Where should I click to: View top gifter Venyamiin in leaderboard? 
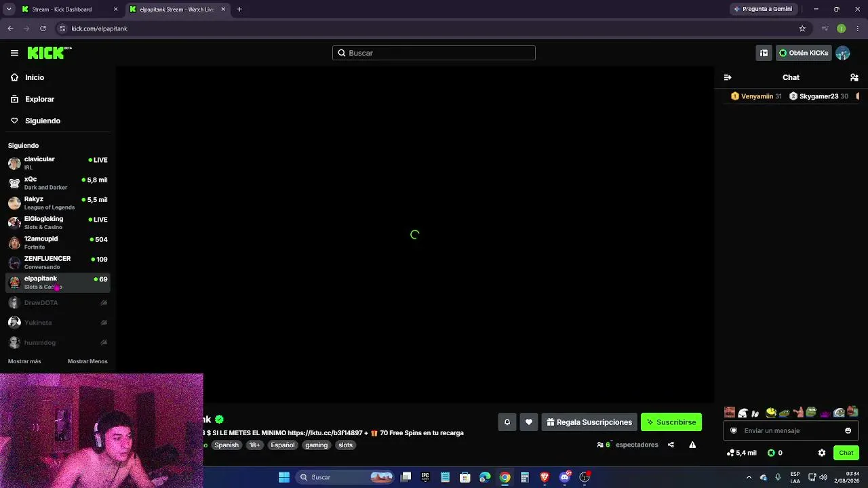tap(756, 96)
